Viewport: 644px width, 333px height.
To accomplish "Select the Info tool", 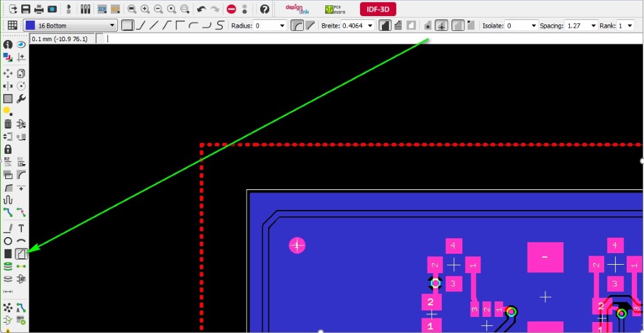I will tap(8, 44).
